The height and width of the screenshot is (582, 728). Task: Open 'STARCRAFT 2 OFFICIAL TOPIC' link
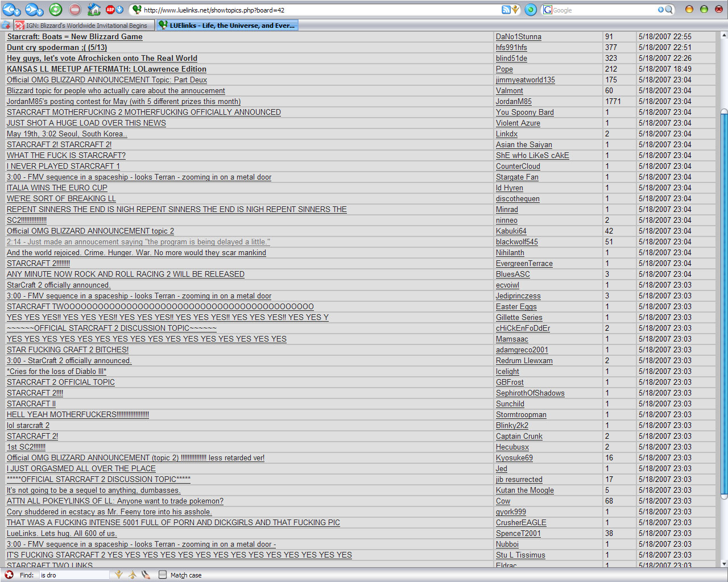pyautogui.click(x=61, y=382)
